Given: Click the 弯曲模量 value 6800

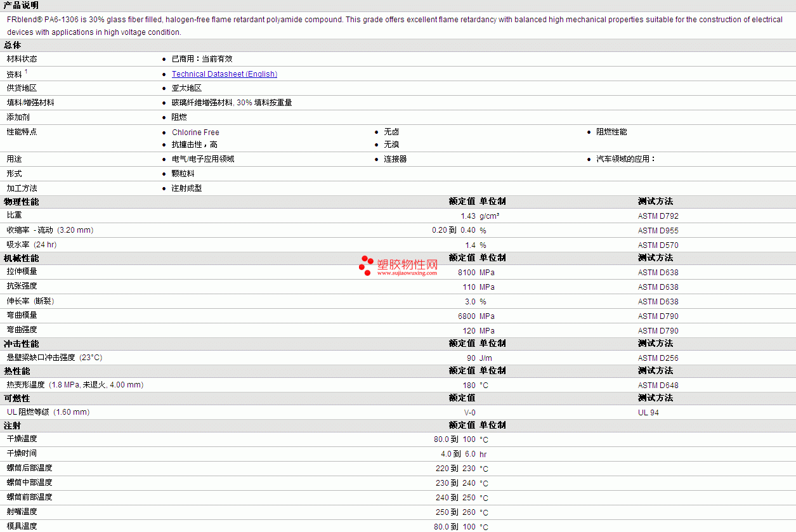Looking at the screenshot, I should 467,316.
